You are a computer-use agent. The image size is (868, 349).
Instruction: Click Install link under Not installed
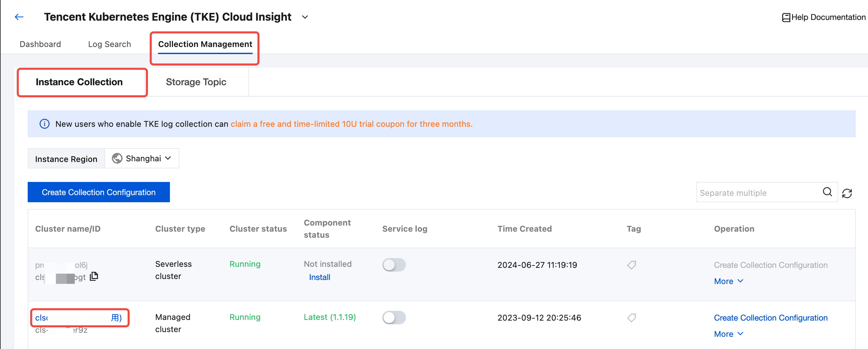320,277
